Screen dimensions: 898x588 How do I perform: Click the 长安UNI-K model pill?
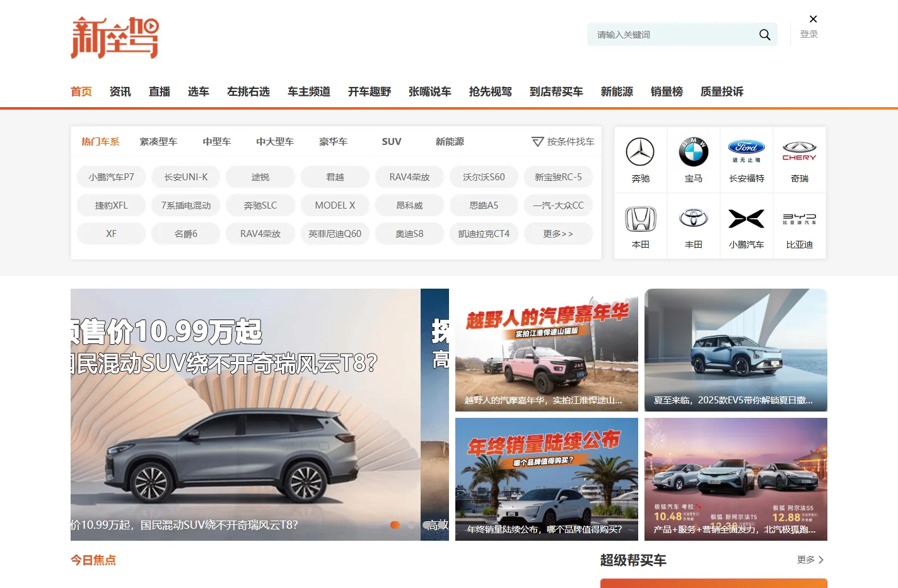pos(186,177)
